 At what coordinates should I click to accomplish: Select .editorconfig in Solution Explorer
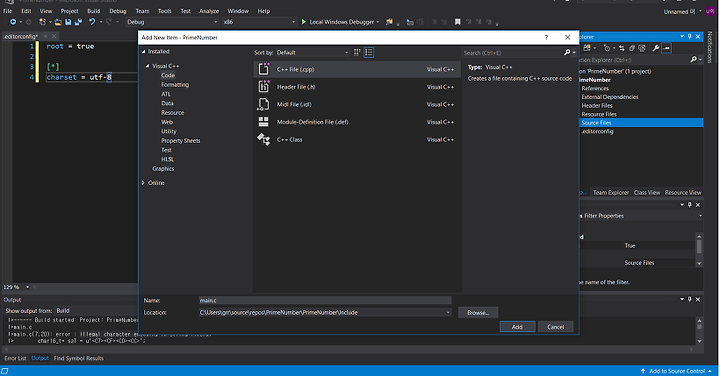[597, 131]
